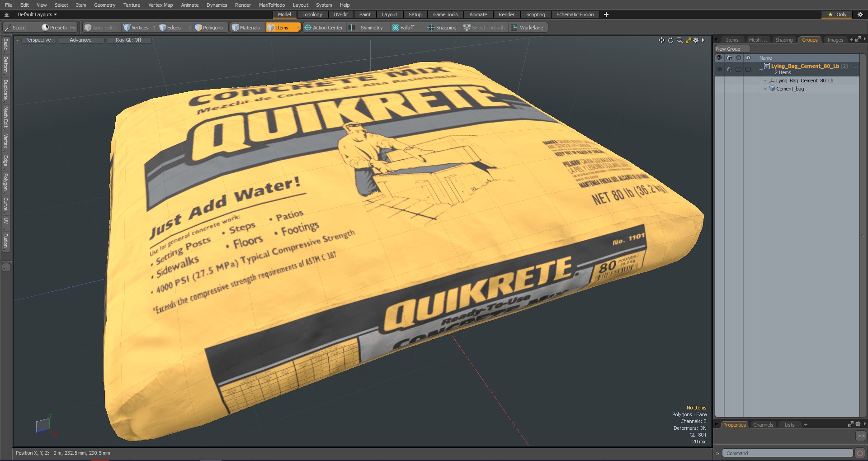Viewport: 868px width, 461px height.
Task: Open the Action Center options
Action: click(324, 28)
